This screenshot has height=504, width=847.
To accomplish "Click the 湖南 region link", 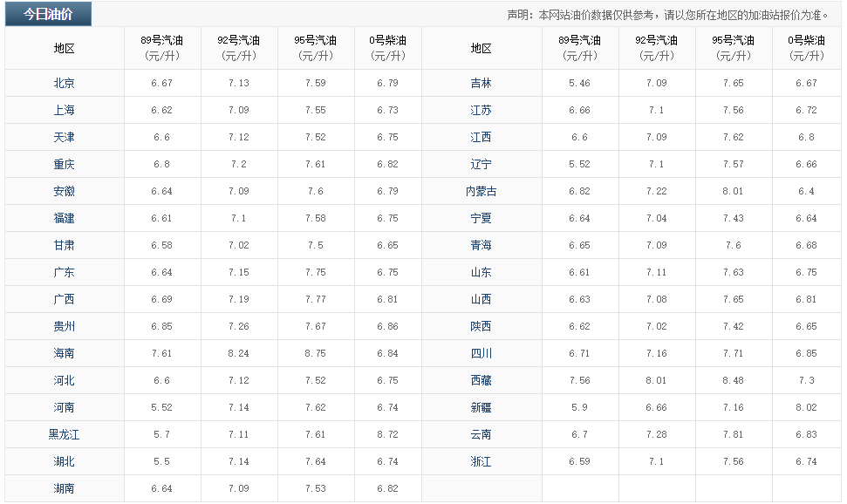I will point(64,489).
